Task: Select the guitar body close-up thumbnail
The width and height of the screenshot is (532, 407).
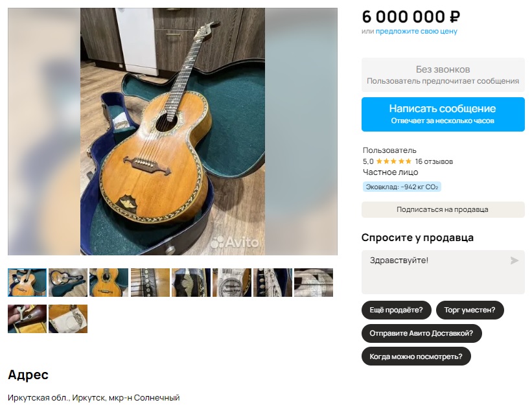Action: click(x=109, y=283)
